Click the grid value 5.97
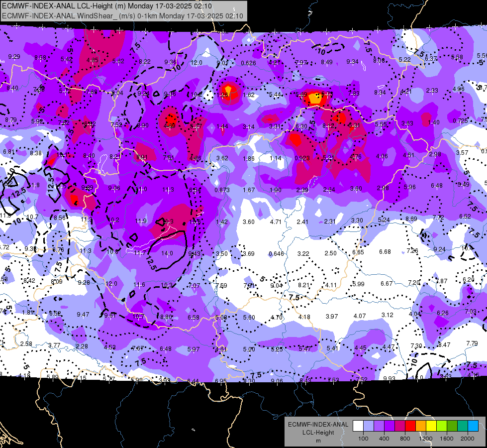Viewport: 487px width, 448px height. tap(194, 349)
